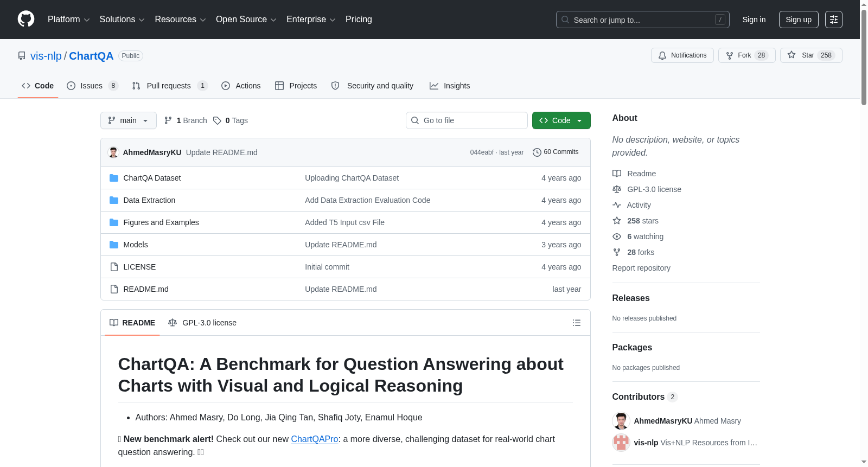
Task: Select the README tab in the file viewer
Action: pos(132,323)
